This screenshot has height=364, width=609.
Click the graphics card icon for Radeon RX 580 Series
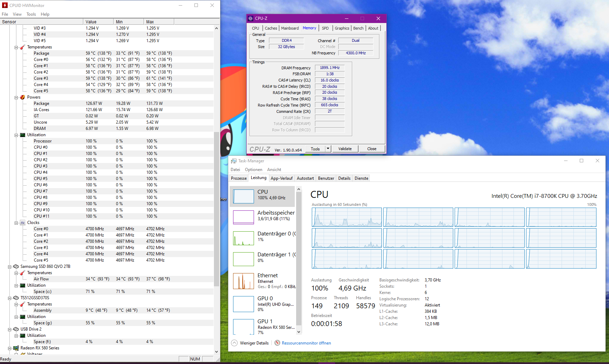[16, 348]
